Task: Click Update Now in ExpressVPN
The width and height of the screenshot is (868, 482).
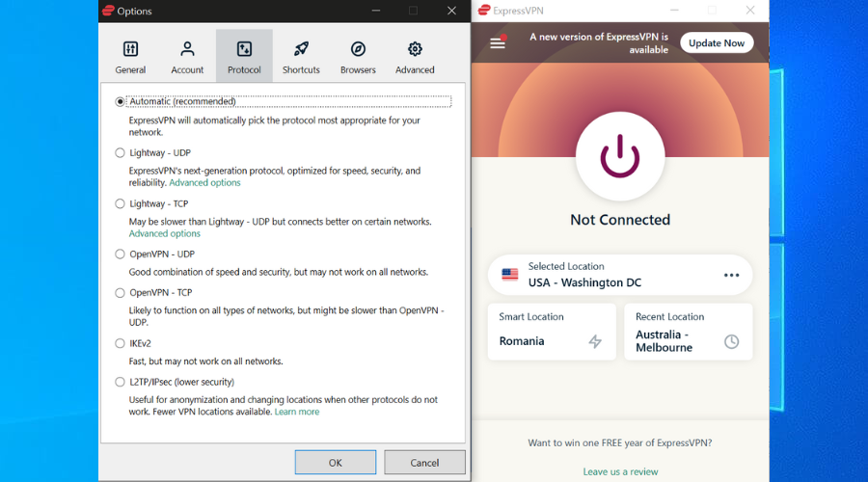Action: [x=717, y=43]
